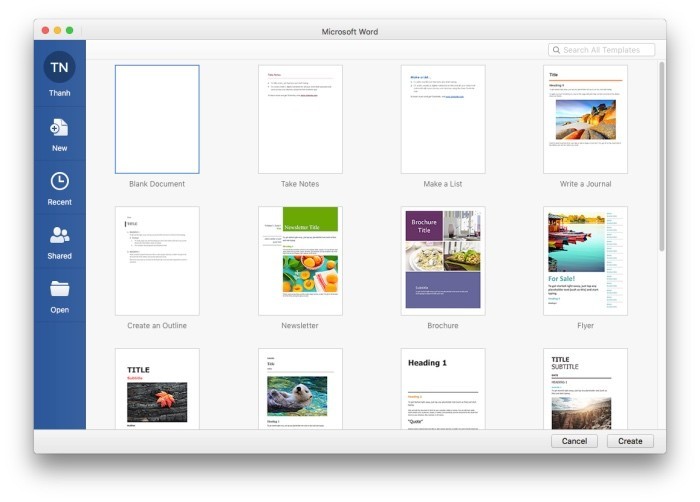The width and height of the screenshot is (700, 502).
Task: Select the Flyer template thumbnail
Action: [x=585, y=261]
